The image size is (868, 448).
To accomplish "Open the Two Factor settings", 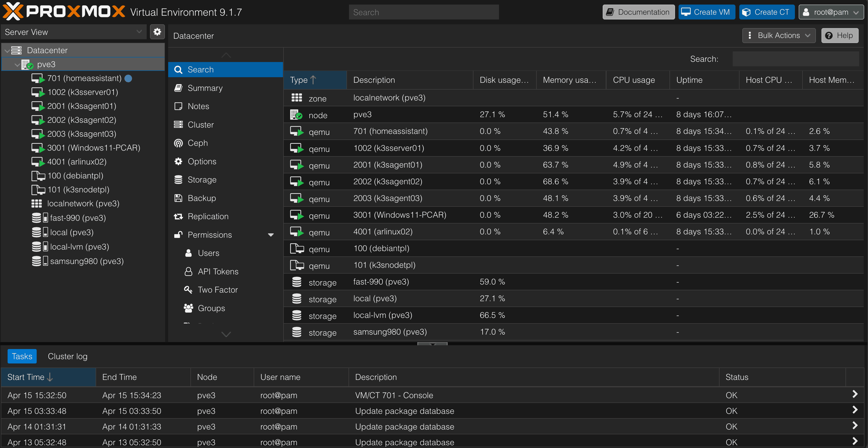I will (217, 289).
